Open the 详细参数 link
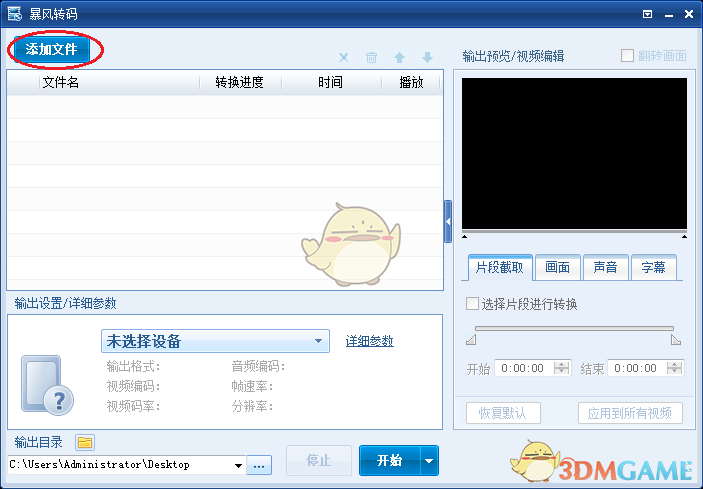 [x=369, y=341]
